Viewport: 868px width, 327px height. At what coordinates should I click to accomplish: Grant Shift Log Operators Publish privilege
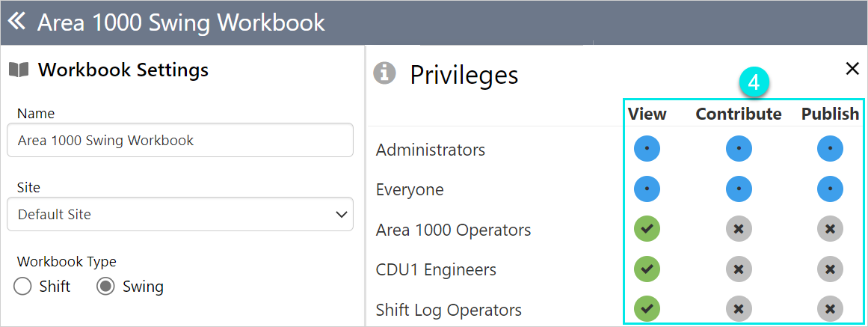(x=830, y=309)
